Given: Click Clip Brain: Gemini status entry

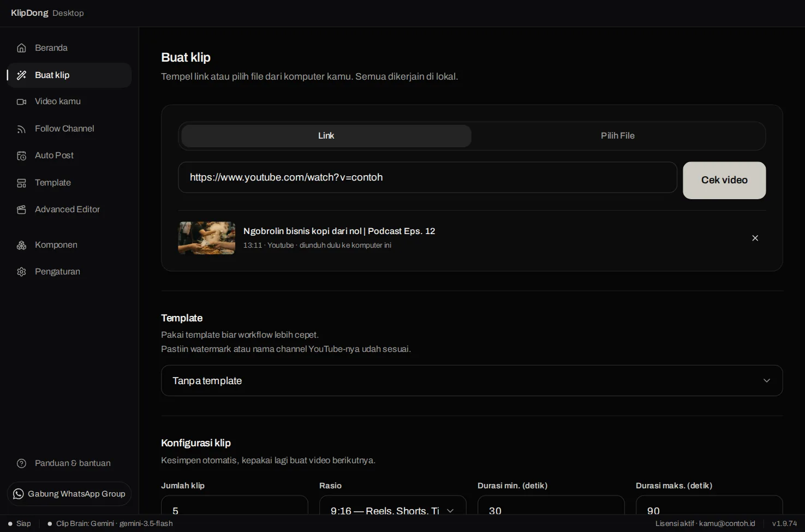Looking at the screenshot, I should [x=110, y=524].
